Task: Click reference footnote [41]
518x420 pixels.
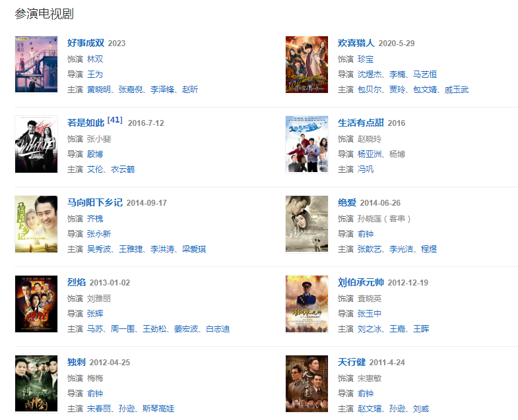Action: point(115,120)
